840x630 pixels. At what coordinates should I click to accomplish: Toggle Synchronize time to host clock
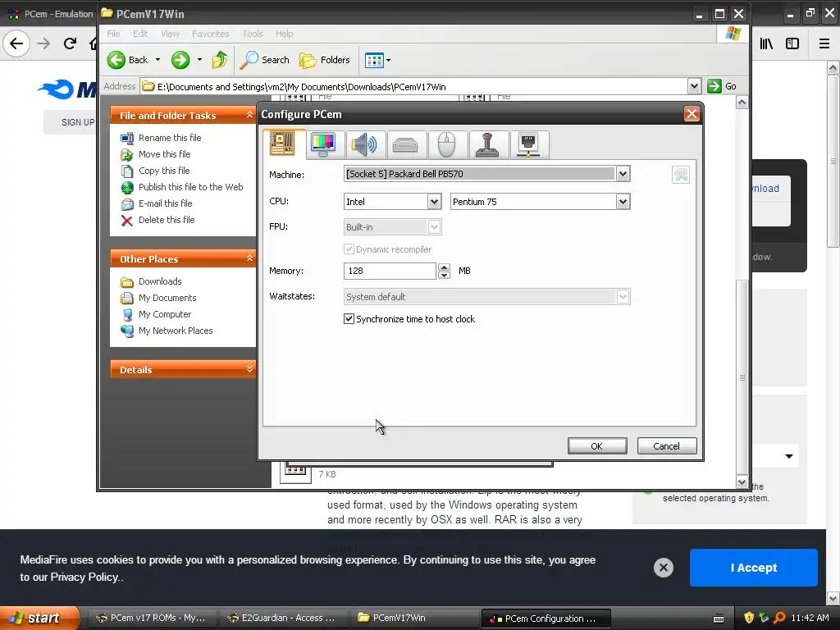(x=349, y=319)
